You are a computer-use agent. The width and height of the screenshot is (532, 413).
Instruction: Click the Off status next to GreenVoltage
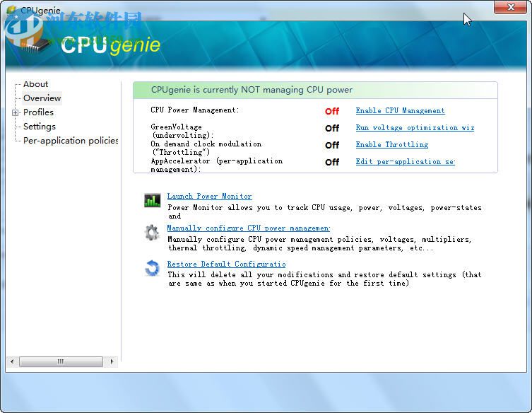tap(332, 129)
